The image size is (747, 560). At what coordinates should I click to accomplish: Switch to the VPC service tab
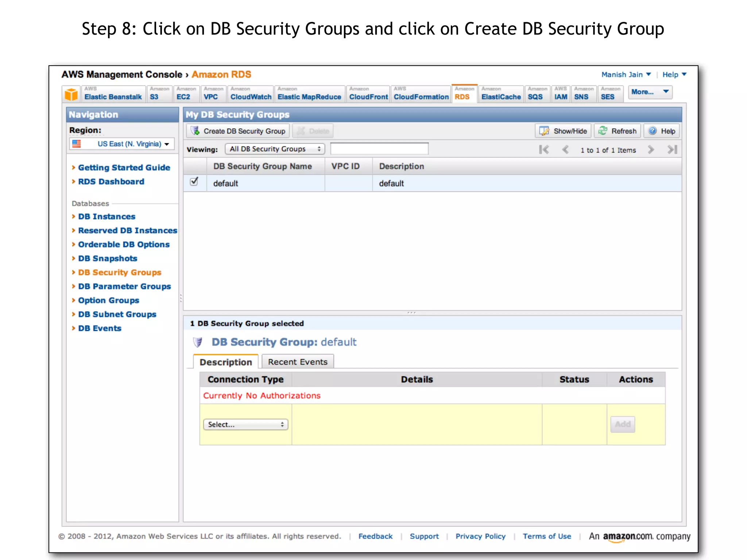pyautogui.click(x=213, y=94)
